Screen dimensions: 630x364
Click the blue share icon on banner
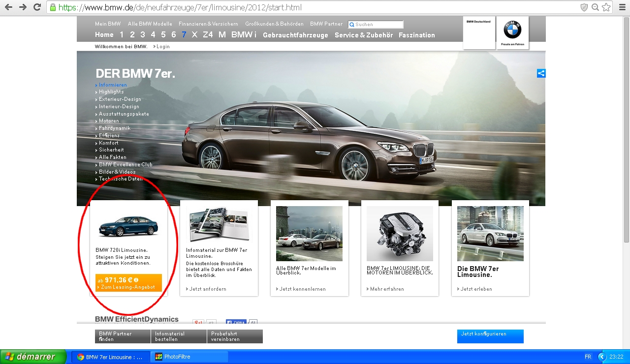tap(541, 73)
